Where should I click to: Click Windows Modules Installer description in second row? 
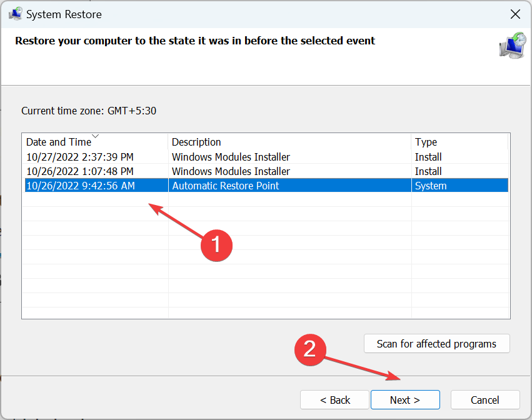click(x=231, y=171)
